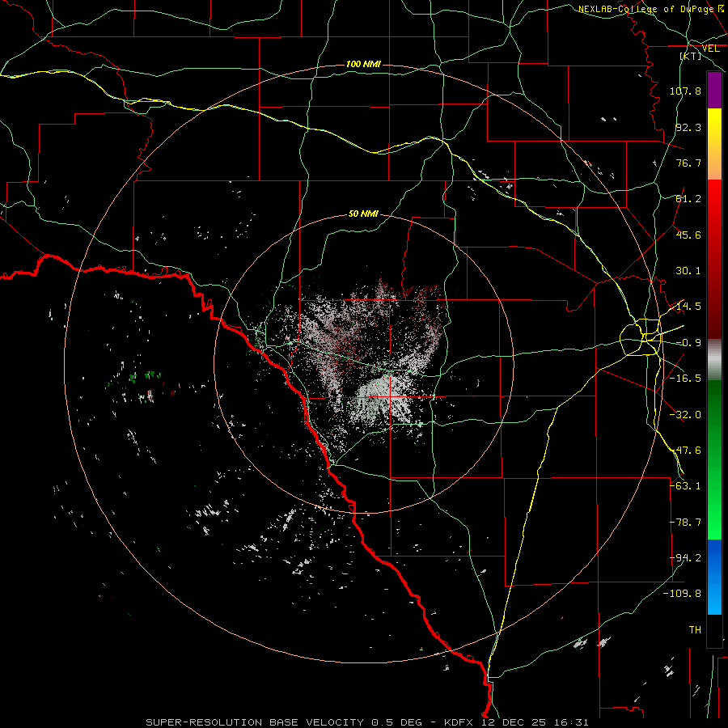Click the -109.8 value on velocity scale
The image size is (728, 728).
pos(682,594)
